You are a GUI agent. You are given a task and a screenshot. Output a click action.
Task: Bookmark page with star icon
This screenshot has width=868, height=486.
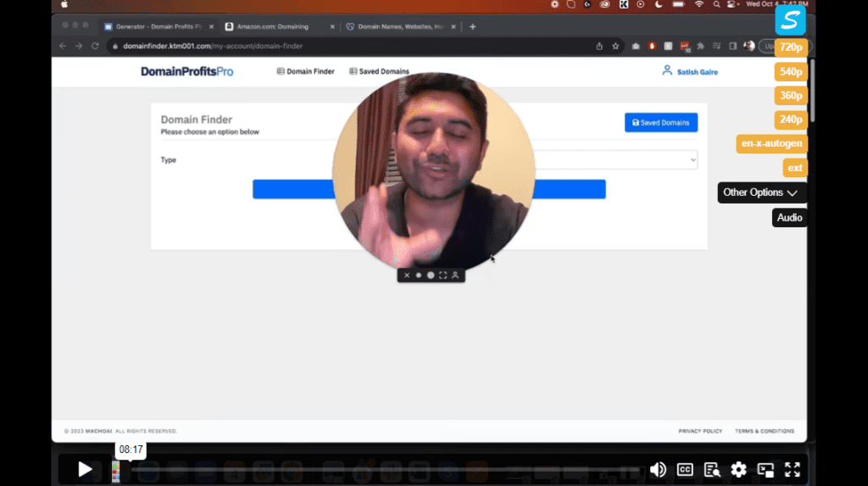coord(615,46)
